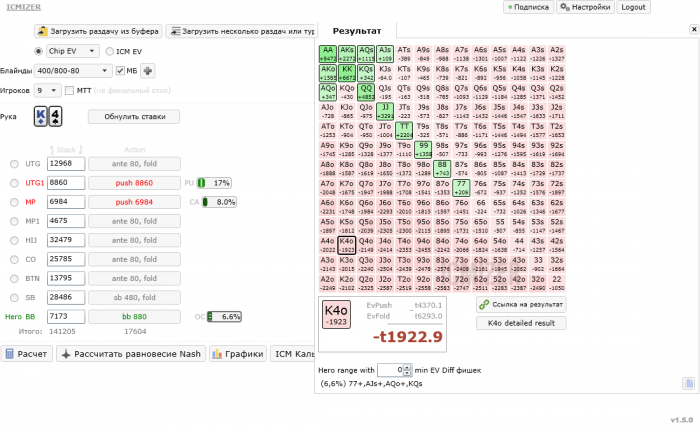
Task: Click MP action push 6984
Action: (134, 202)
